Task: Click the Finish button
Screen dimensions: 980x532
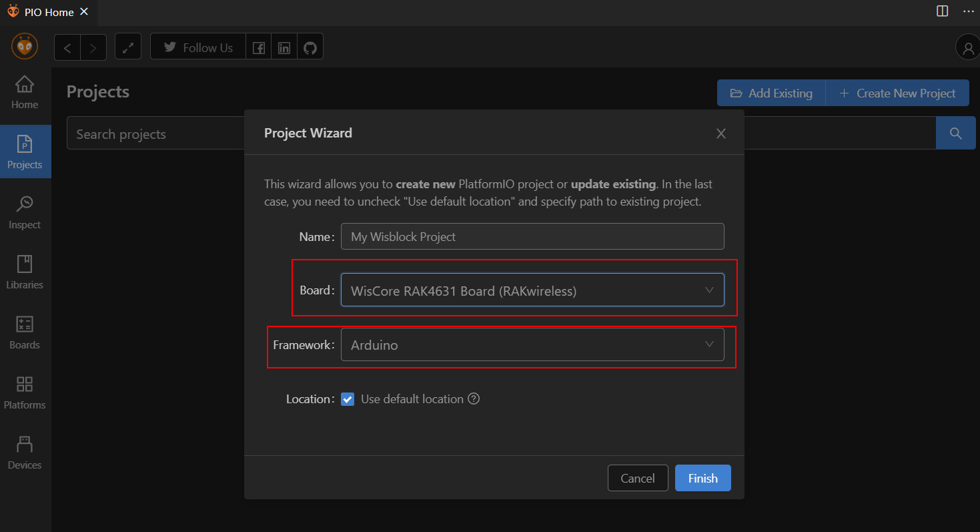Action: tap(702, 478)
